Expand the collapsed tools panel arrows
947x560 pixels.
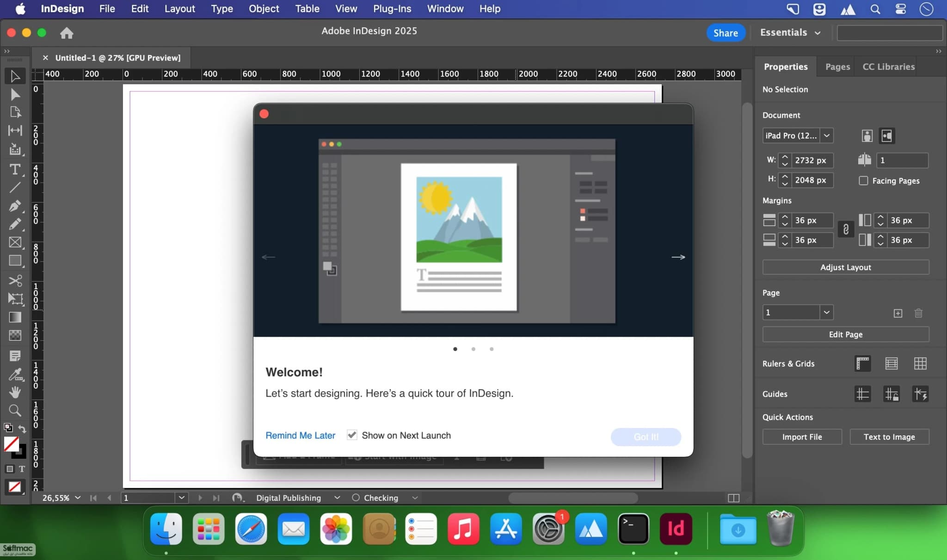[x=6, y=51]
